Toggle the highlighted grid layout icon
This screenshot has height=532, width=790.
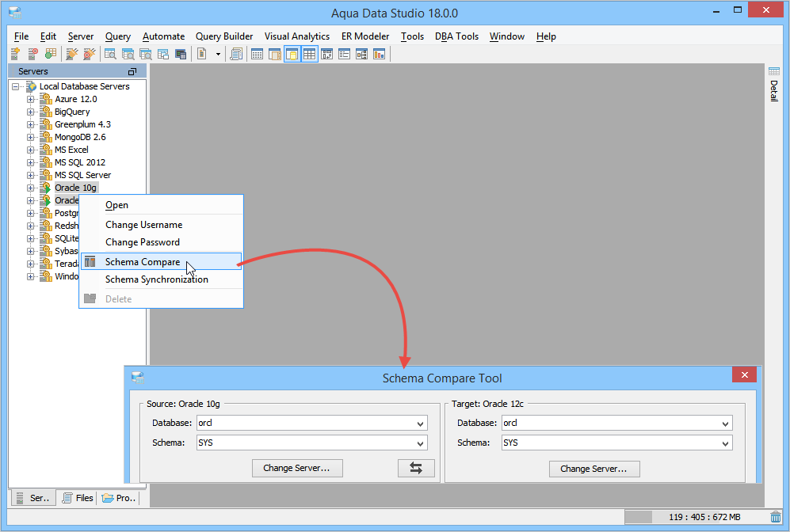click(309, 54)
